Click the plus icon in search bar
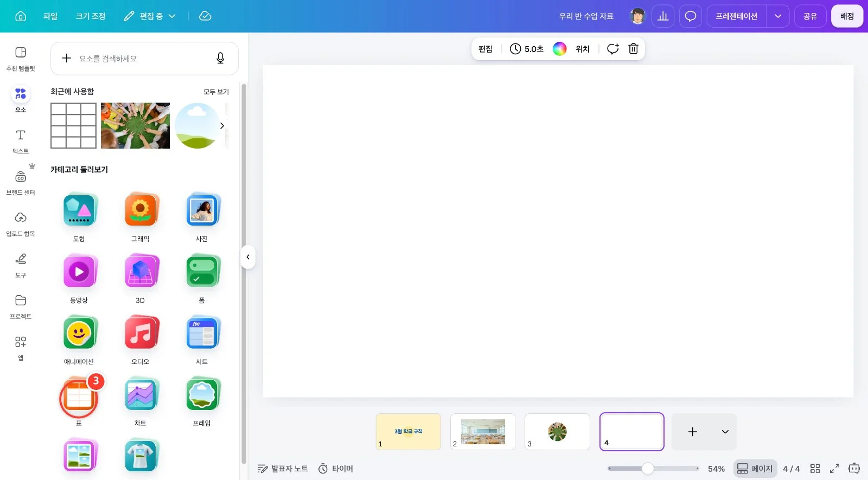 click(x=67, y=58)
